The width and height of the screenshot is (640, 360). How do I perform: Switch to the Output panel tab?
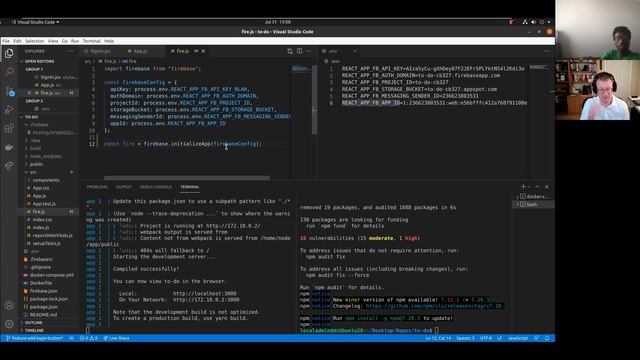click(x=123, y=187)
